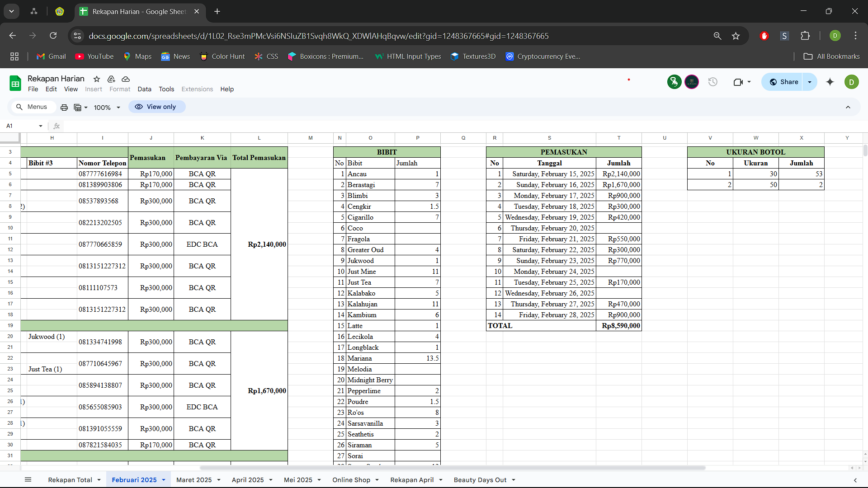
Task: Click the Google Sheets home logo
Action: 15,83
